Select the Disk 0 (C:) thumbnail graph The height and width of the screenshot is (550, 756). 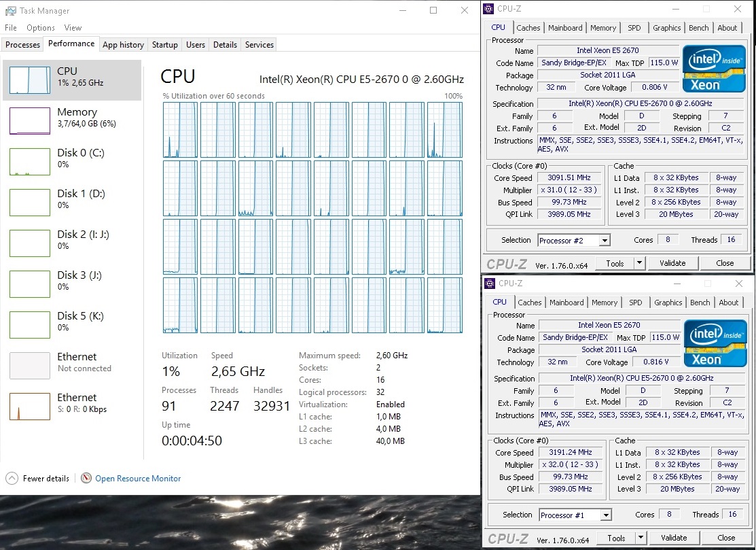30,162
